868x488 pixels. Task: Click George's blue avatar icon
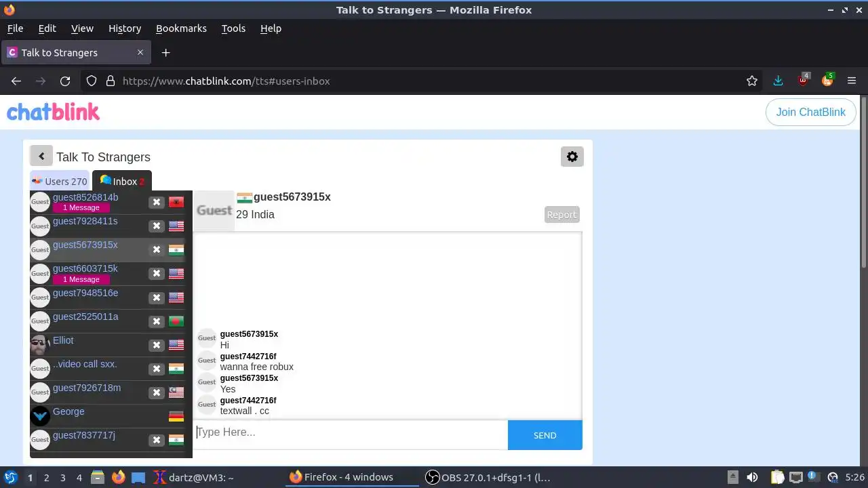40,415
